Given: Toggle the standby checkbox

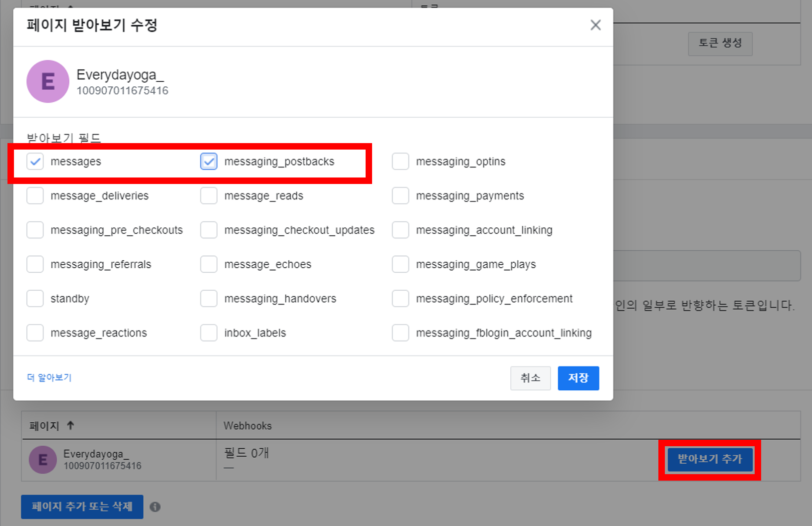Looking at the screenshot, I should point(35,299).
